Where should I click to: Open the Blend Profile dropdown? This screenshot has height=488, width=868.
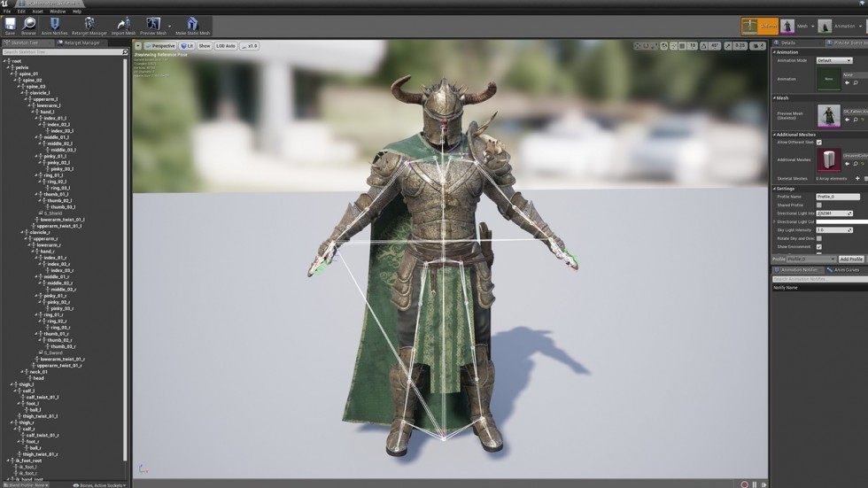coord(26,485)
